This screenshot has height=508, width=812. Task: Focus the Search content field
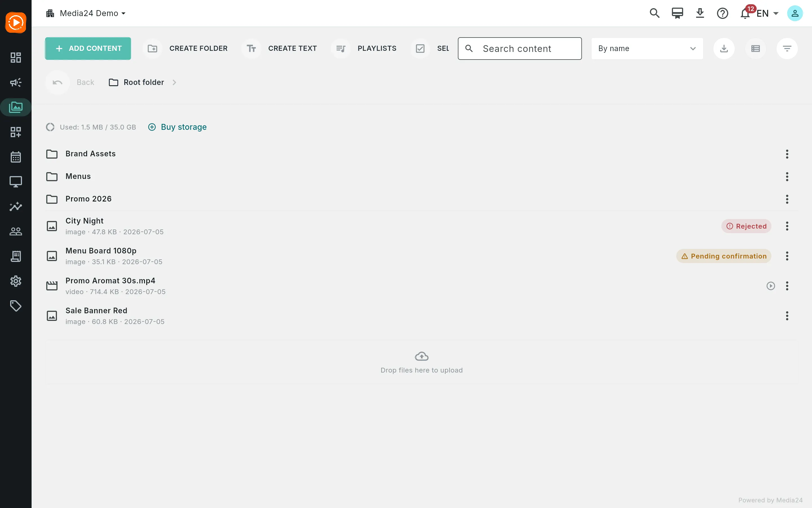point(520,48)
